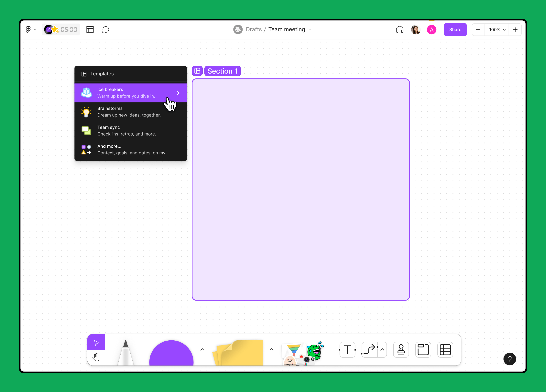Image resolution: width=546 pixels, height=392 pixels.
Task: Expand the sticky notes options chevron
Action: (x=272, y=349)
